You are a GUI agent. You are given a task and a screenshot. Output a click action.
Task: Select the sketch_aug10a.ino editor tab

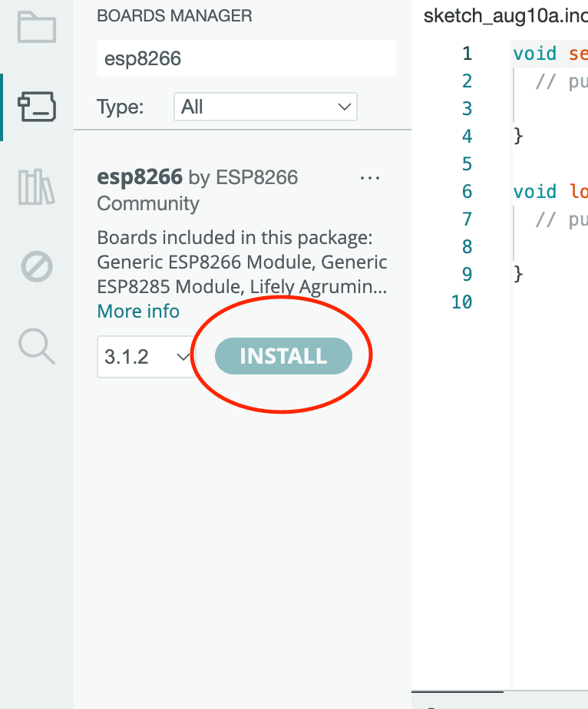(506, 16)
